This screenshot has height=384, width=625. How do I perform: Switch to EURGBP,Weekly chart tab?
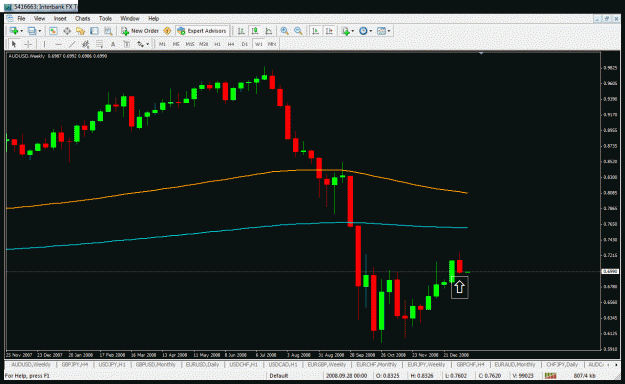coord(327,364)
